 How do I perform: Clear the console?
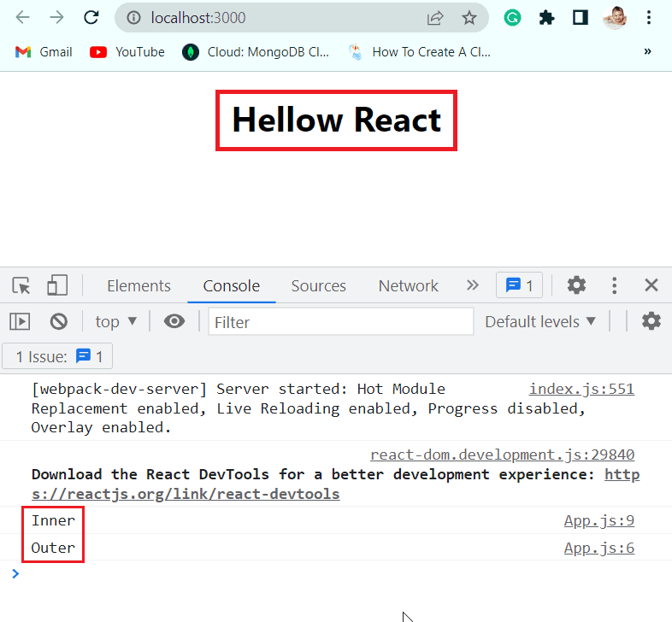click(x=59, y=321)
